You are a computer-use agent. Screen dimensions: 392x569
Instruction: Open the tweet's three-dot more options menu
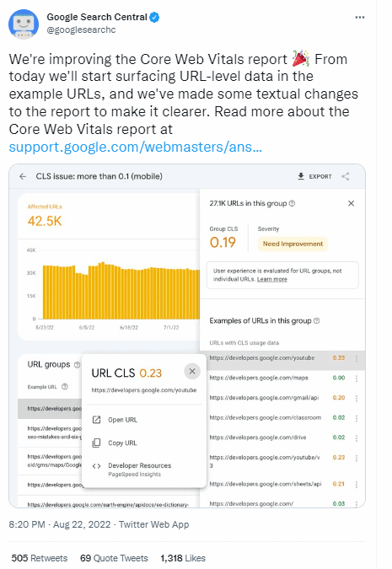pos(360,18)
